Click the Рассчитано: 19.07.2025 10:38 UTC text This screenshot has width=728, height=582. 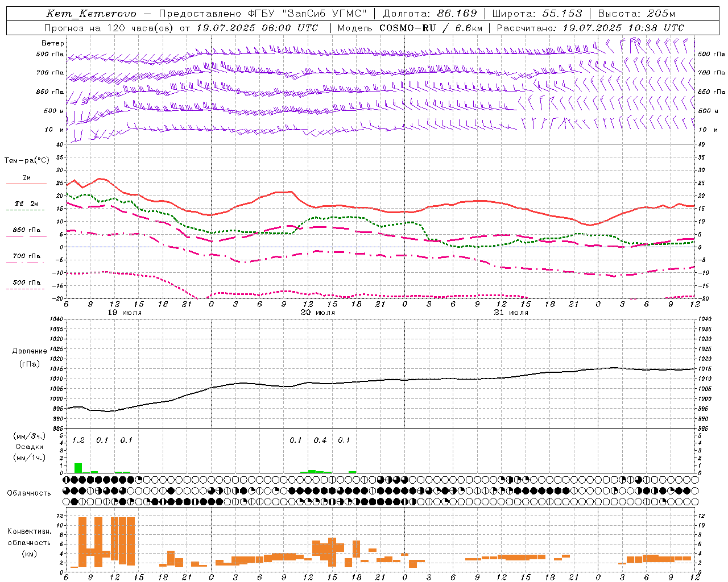(590, 27)
